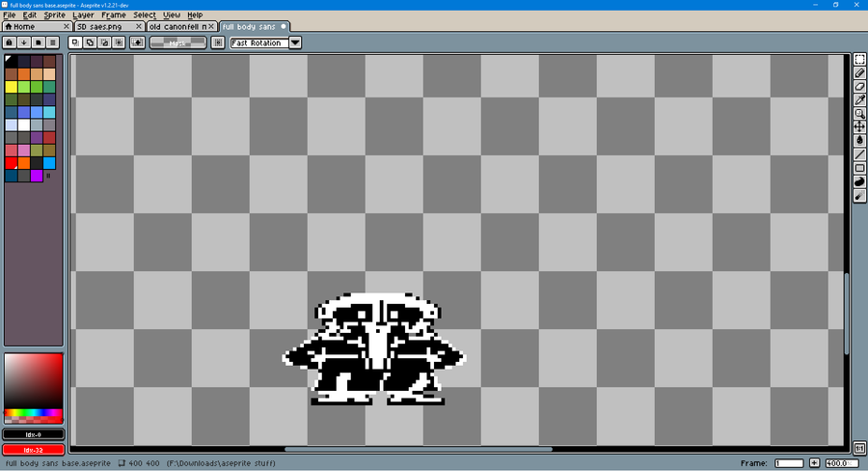The image size is (868, 471).
Task: Click the vertical canvas scrollbar
Action: pyautogui.click(x=847, y=314)
